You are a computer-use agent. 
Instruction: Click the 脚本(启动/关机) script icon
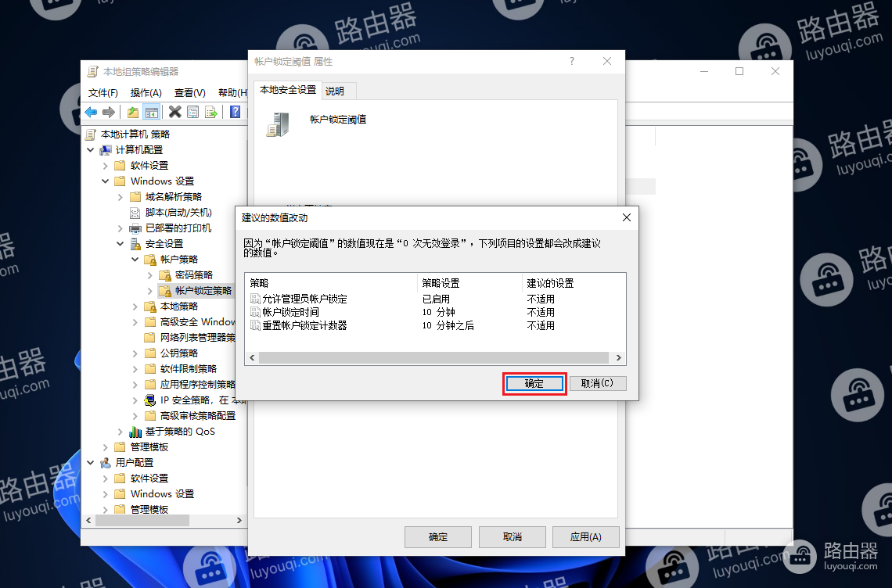pos(135,213)
